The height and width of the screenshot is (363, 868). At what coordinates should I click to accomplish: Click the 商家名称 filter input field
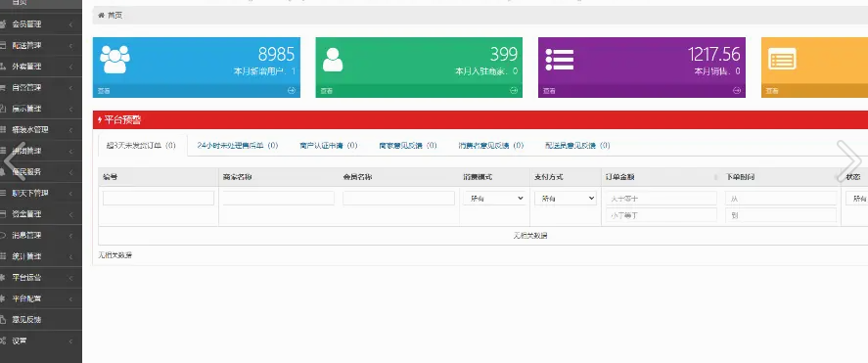[x=279, y=198]
